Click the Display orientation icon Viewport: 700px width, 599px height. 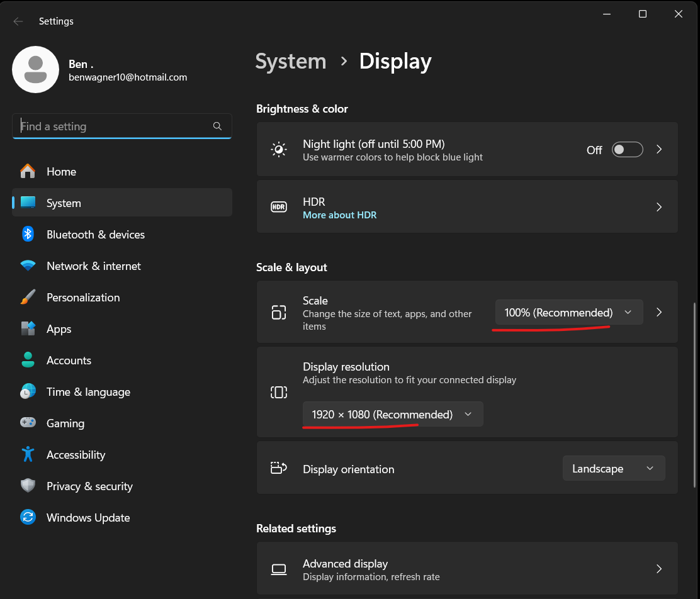click(279, 468)
